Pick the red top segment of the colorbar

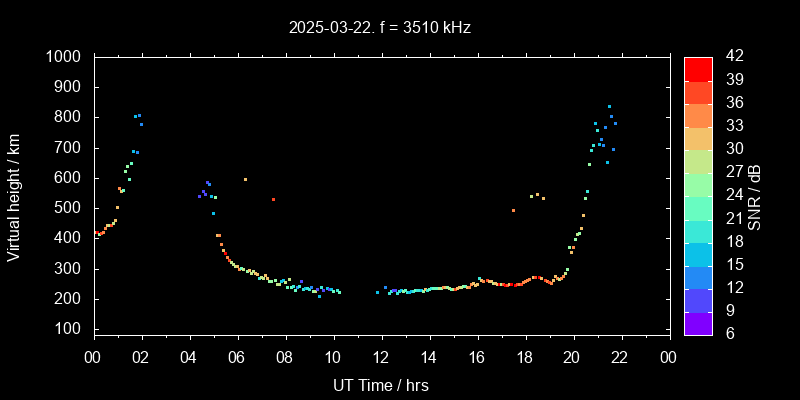pos(698,68)
